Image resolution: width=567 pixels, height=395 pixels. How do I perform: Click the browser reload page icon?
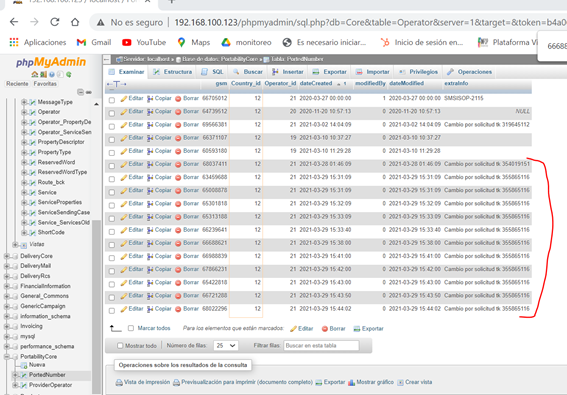pyautogui.click(x=55, y=22)
